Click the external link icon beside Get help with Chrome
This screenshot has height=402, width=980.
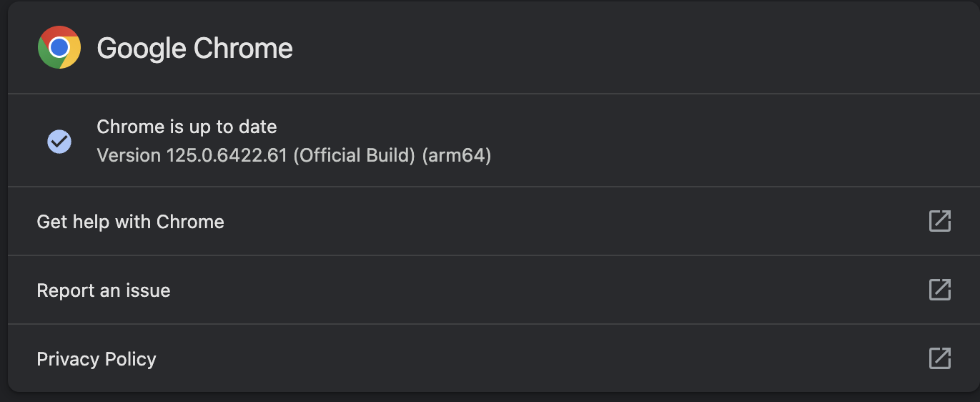point(939,221)
